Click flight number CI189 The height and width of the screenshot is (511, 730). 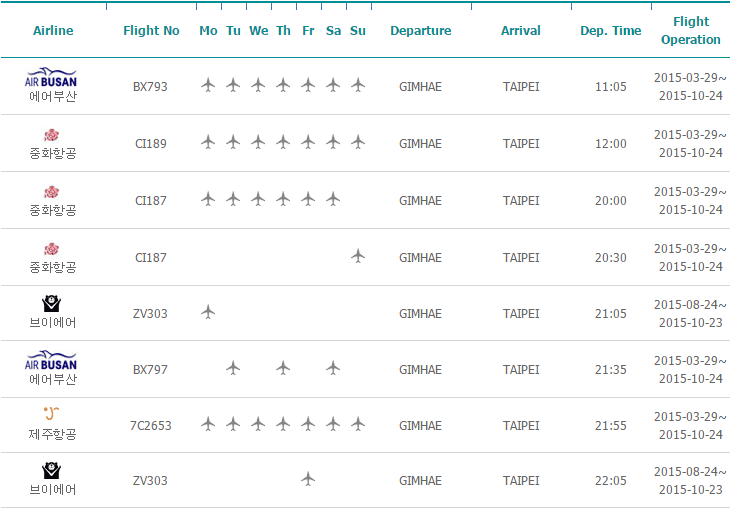tap(151, 144)
